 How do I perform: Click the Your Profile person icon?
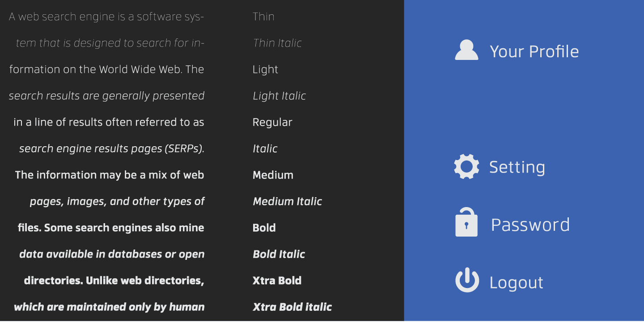(466, 50)
